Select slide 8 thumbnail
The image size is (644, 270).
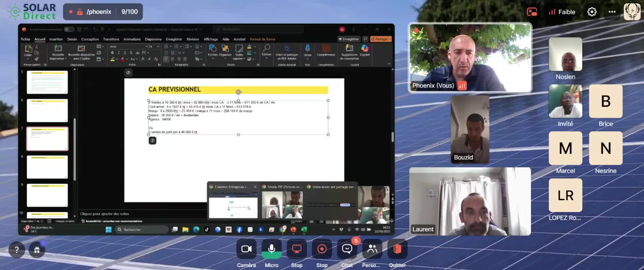[47, 167]
